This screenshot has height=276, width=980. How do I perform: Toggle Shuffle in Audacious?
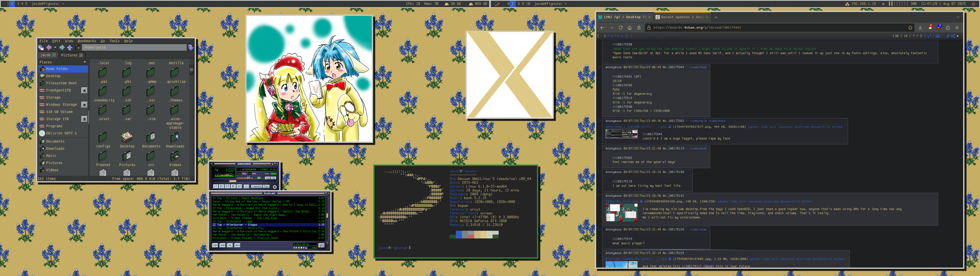click(257, 186)
